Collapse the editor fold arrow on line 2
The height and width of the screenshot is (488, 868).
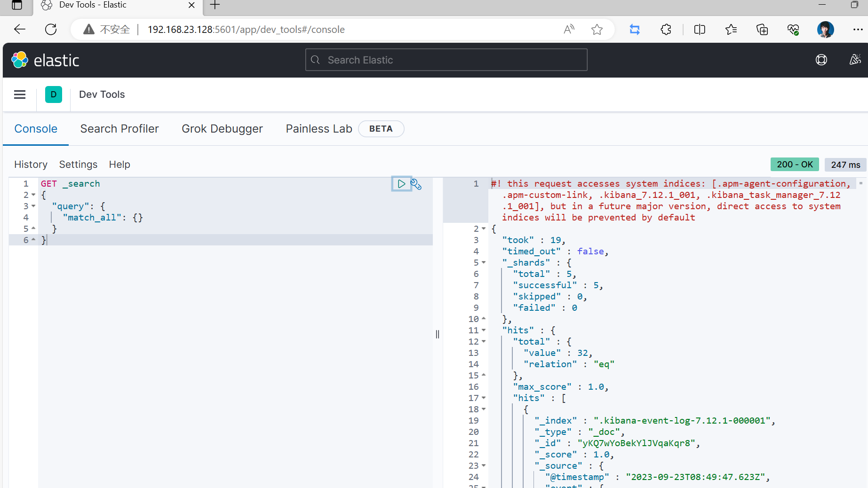[33, 195]
